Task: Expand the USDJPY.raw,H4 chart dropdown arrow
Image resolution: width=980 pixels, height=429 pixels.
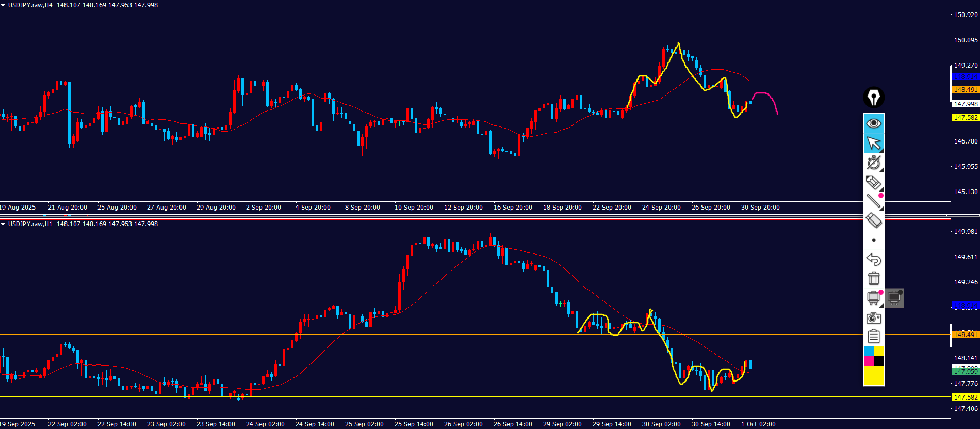Action: [3, 5]
